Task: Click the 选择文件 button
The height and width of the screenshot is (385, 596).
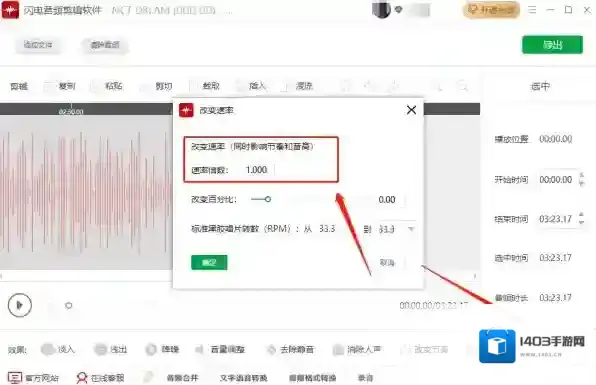Action: click(38, 45)
